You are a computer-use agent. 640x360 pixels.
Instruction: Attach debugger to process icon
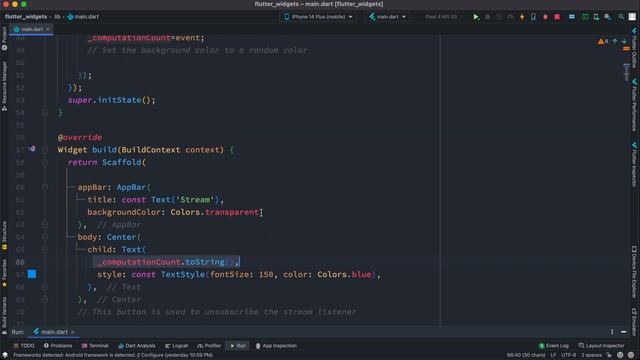(x=533, y=17)
